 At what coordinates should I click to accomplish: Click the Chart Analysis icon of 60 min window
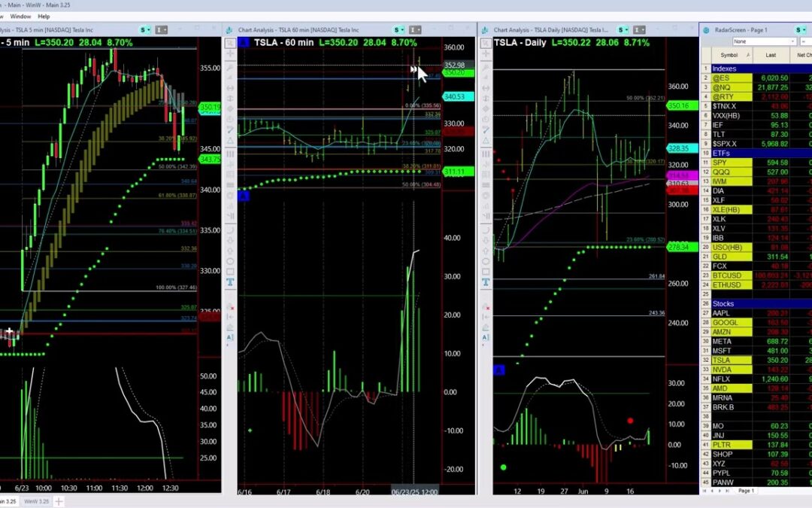(229, 30)
